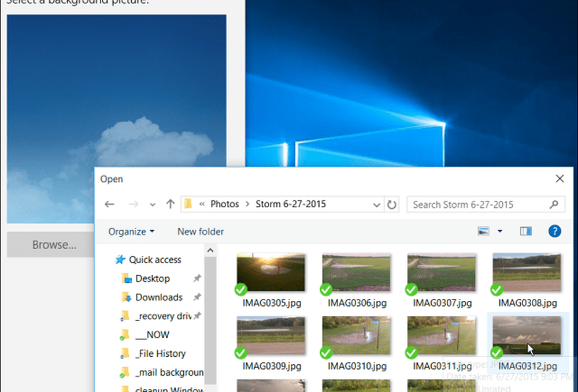Refresh the Storm 6-27-2015 folder

tap(392, 204)
